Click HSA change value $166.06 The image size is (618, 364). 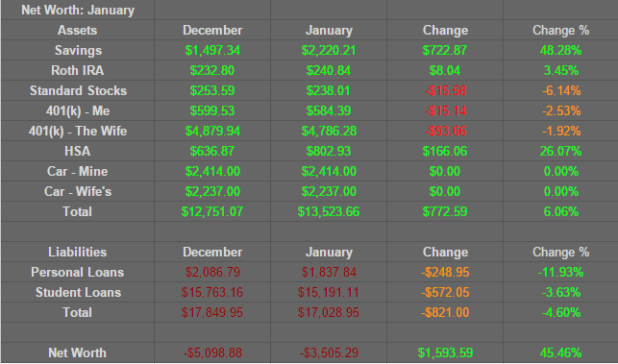445,151
